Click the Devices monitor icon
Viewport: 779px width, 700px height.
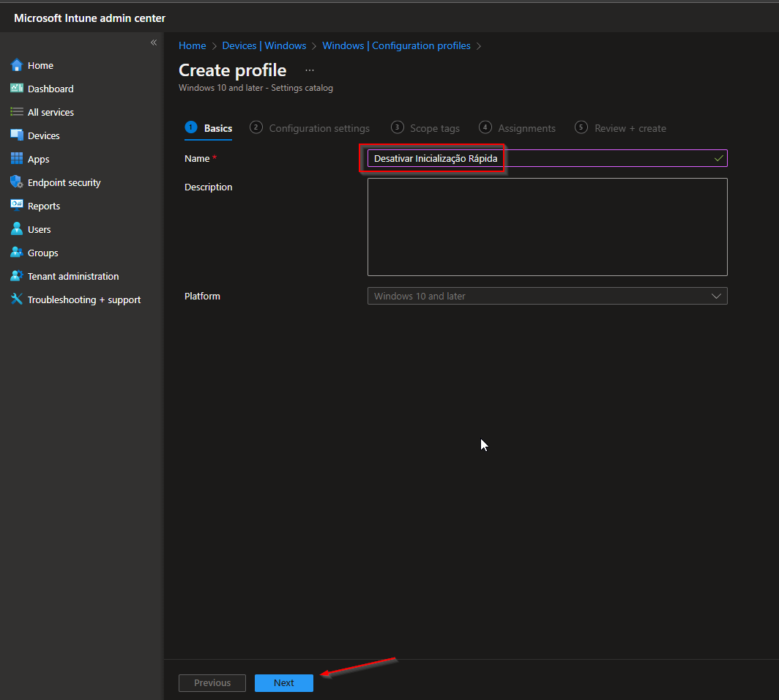click(16, 135)
